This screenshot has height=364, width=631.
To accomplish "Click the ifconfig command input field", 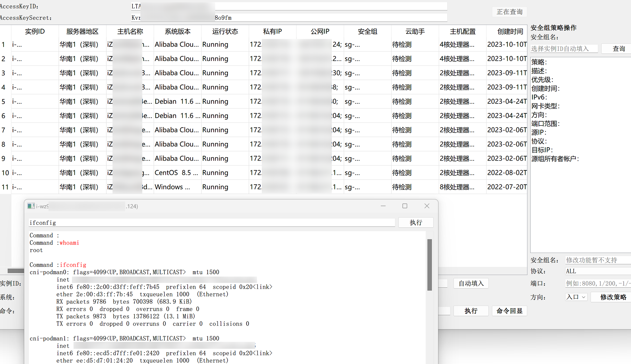I will [211, 223].
